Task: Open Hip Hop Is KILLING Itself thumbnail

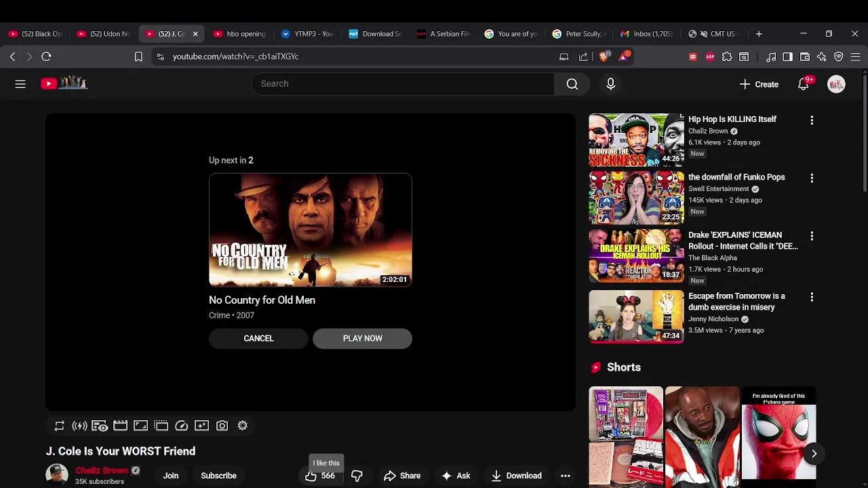Action: [x=636, y=140]
